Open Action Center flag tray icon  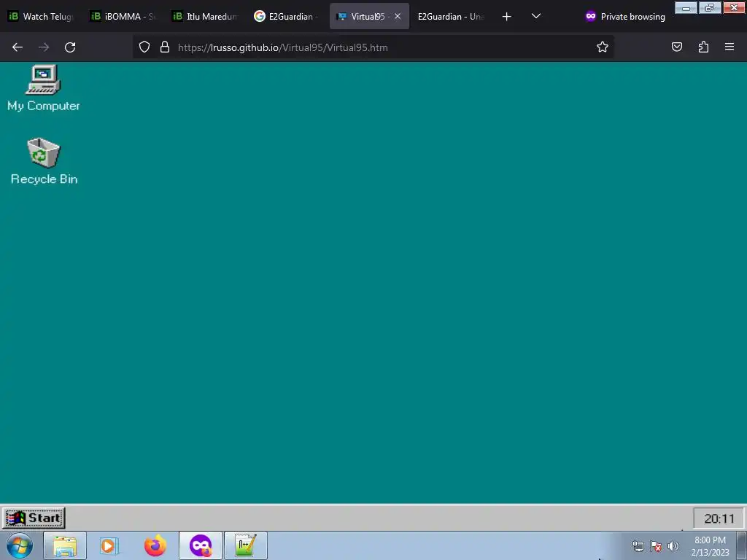click(656, 546)
